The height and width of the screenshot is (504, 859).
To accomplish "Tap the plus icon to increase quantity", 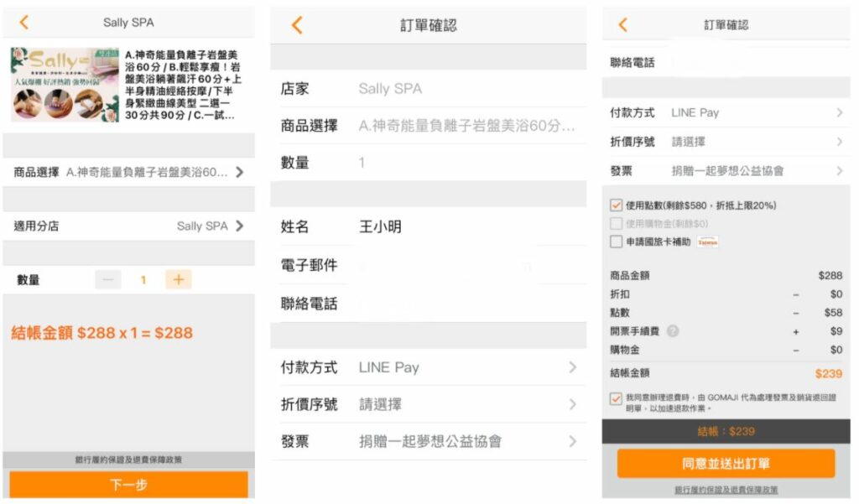I will pos(178,279).
